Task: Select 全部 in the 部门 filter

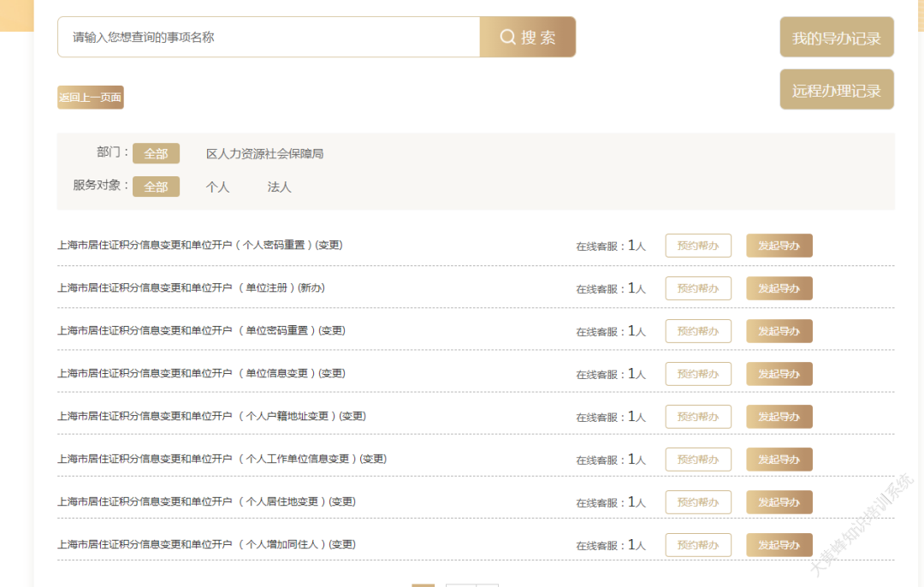Action: [156, 153]
